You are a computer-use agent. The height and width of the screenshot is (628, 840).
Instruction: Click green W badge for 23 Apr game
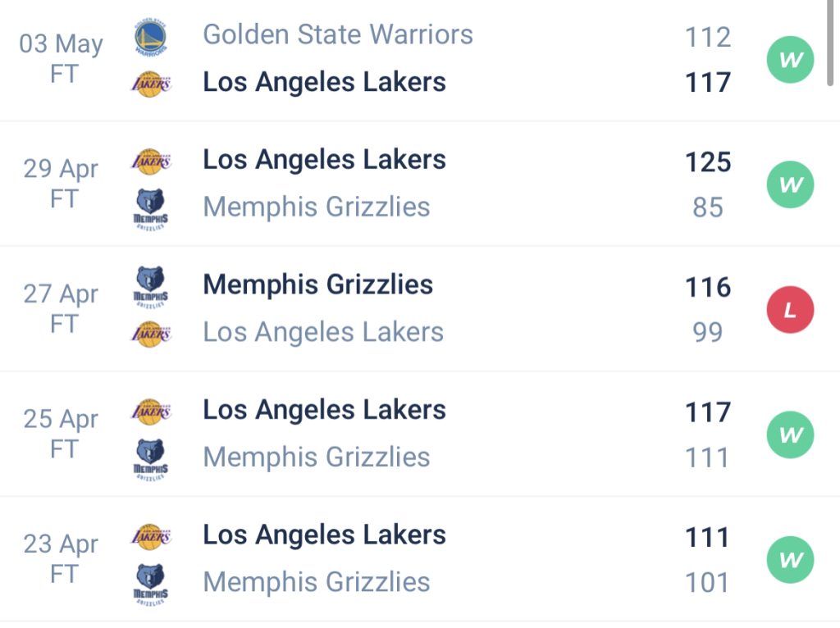point(790,560)
